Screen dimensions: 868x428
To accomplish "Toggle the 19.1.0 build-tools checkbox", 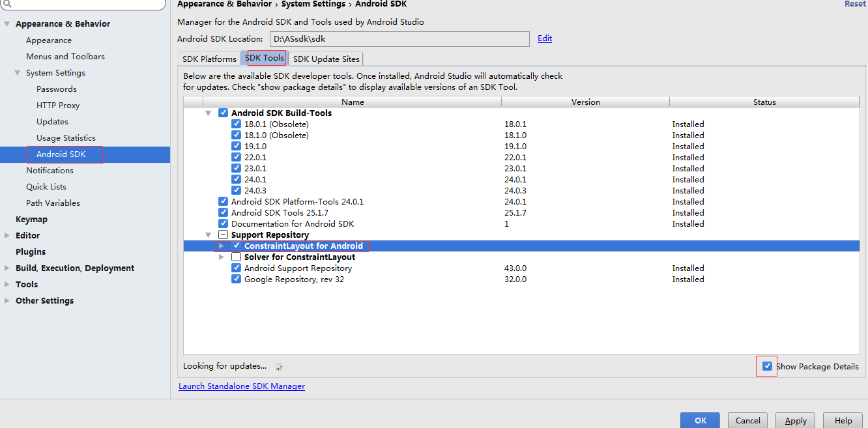I will [236, 146].
